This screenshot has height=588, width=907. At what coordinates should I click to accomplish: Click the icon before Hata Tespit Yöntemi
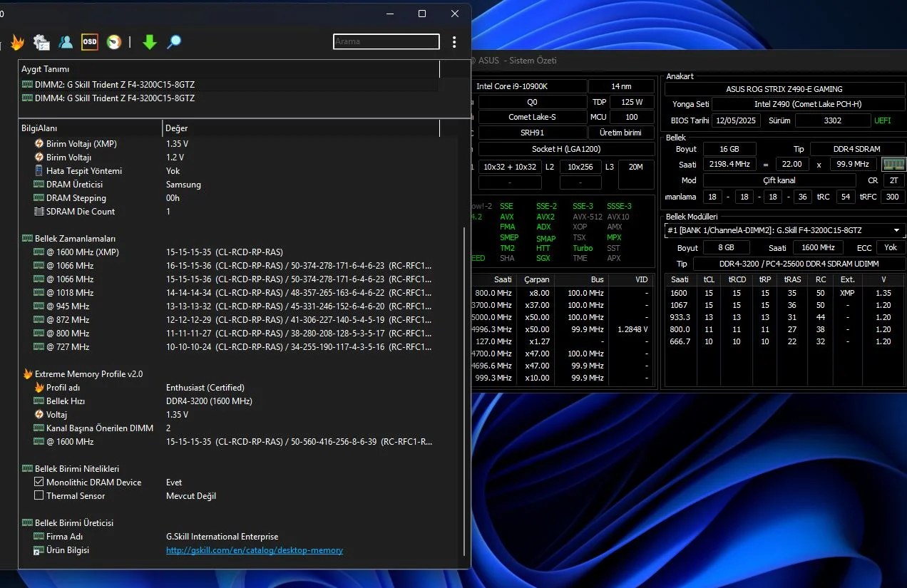(x=39, y=170)
